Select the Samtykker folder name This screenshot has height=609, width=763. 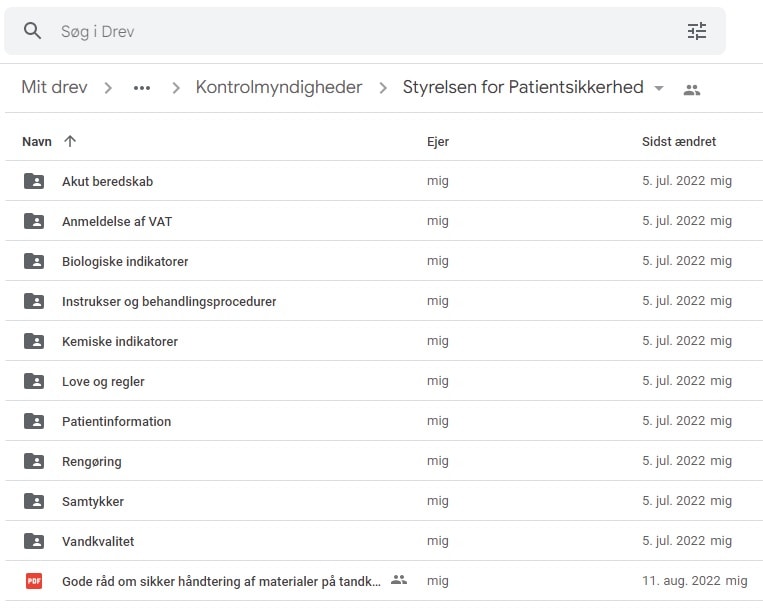click(x=93, y=502)
